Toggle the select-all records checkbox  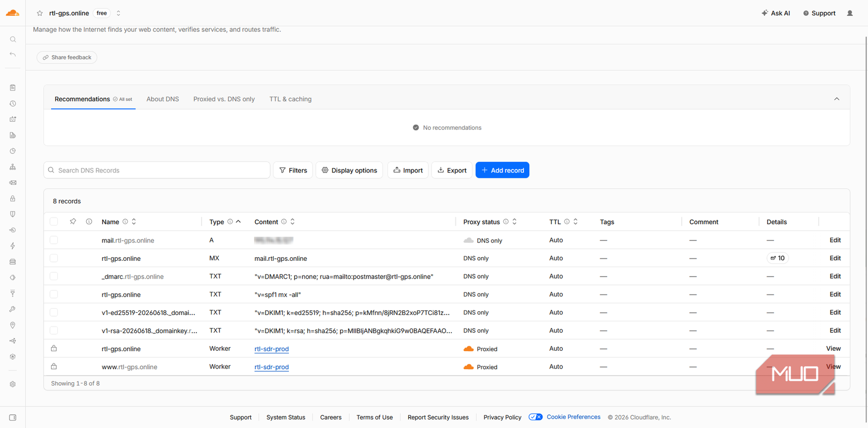pos(54,222)
